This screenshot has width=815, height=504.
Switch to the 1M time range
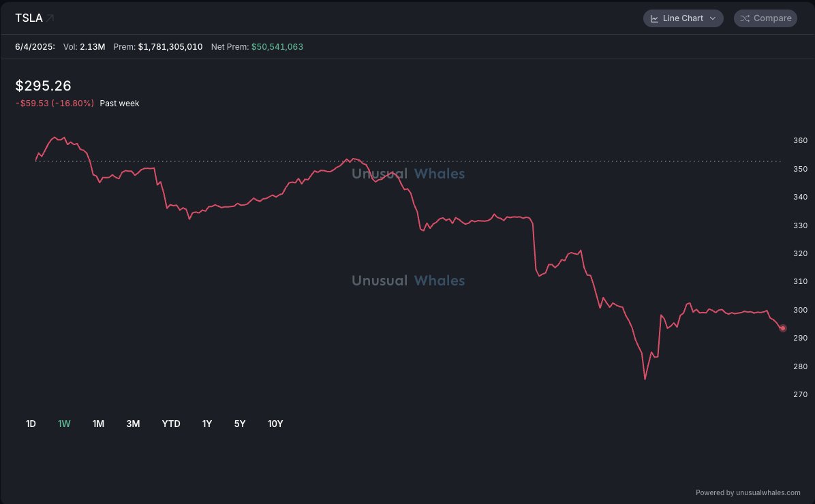[x=98, y=424]
